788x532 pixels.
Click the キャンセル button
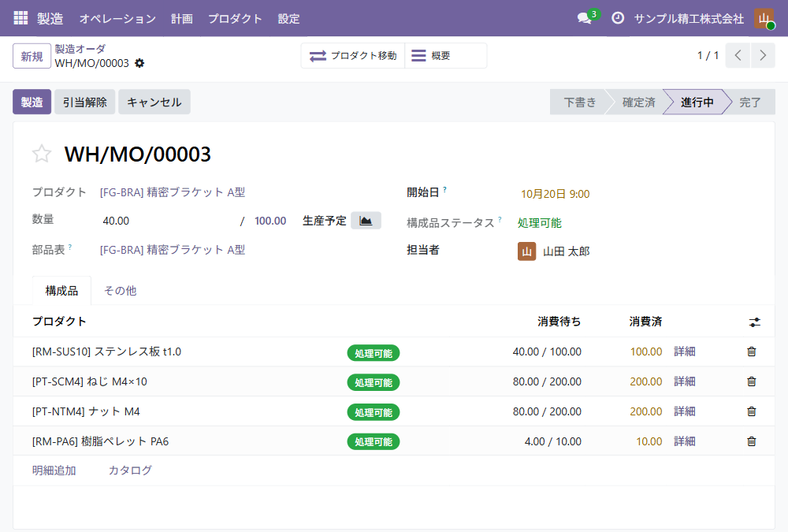click(x=154, y=102)
